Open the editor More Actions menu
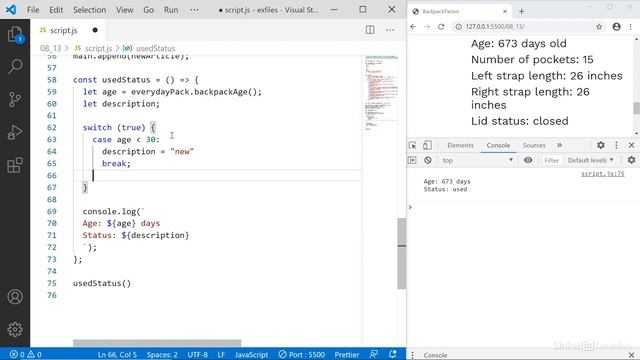 (390, 30)
